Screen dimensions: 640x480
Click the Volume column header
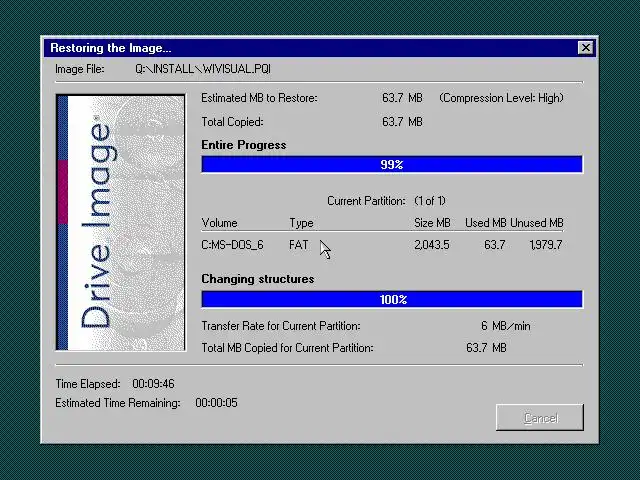pos(219,223)
